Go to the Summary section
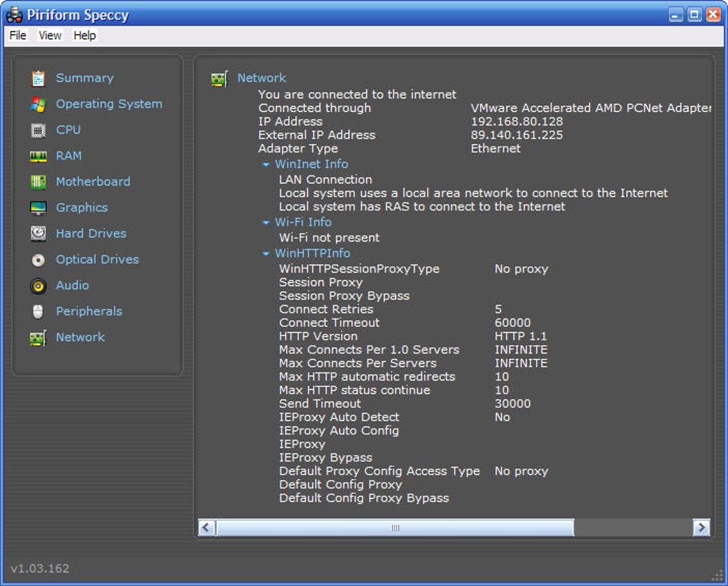 (x=84, y=78)
